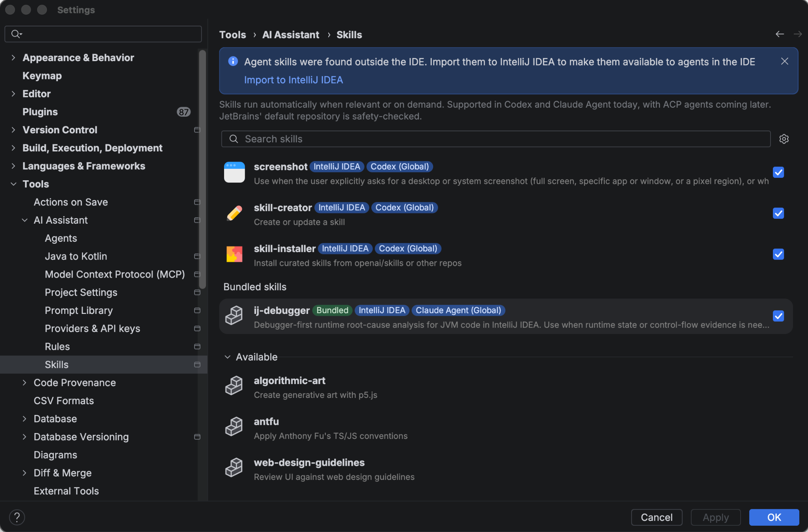
Task: Click the ij-debugger cube icon
Action: click(x=234, y=316)
